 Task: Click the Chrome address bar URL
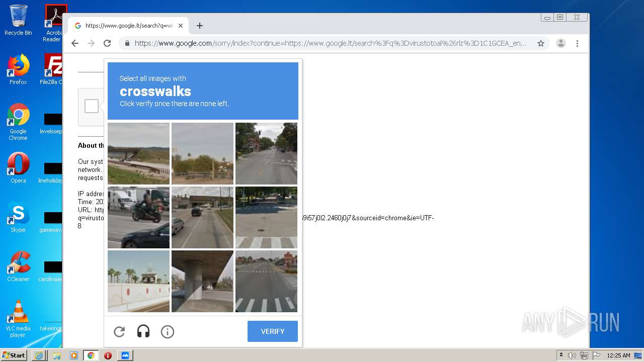(331, 43)
